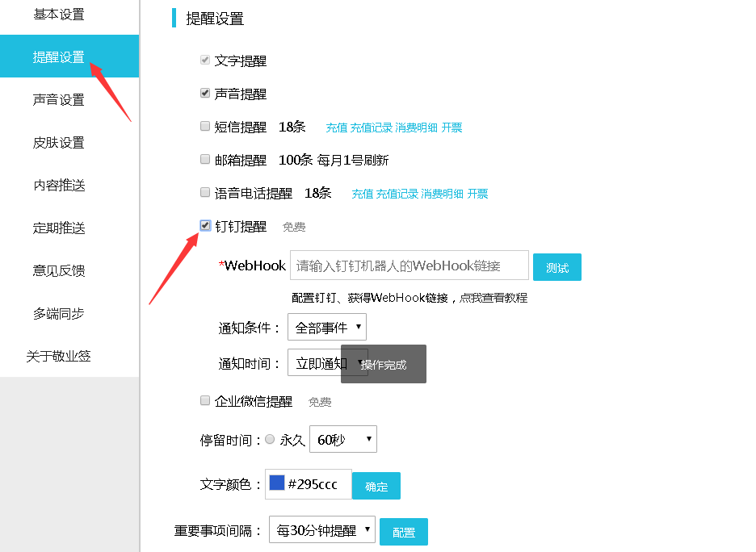Focus the WebHook link input field
The width and height of the screenshot is (756, 552).
(409, 266)
